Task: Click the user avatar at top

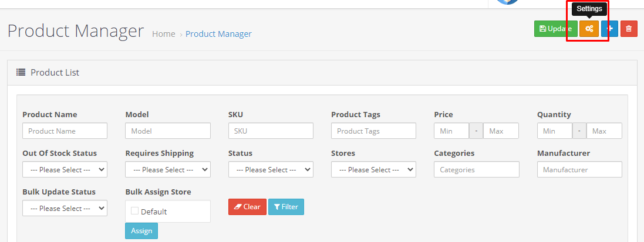Action: point(508,2)
